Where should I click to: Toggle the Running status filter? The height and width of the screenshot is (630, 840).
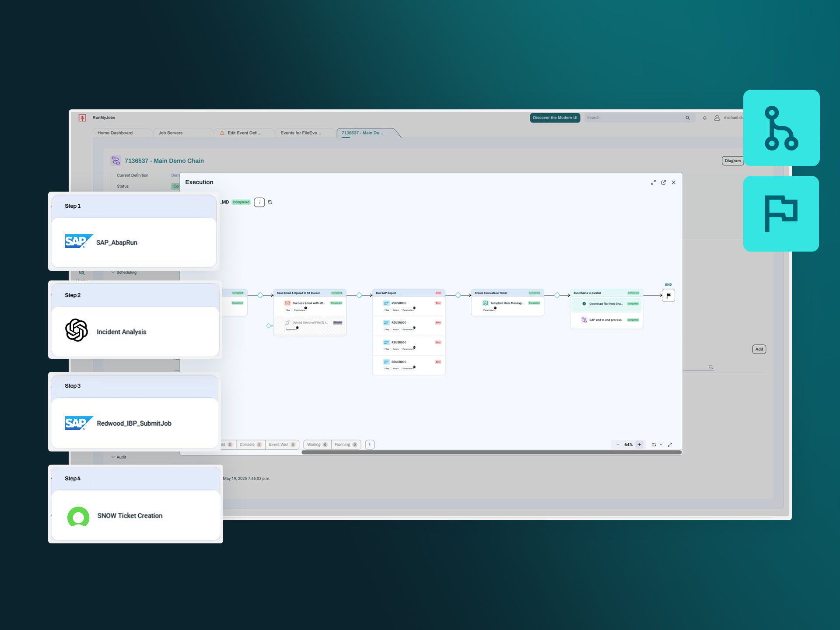click(346, 444)
